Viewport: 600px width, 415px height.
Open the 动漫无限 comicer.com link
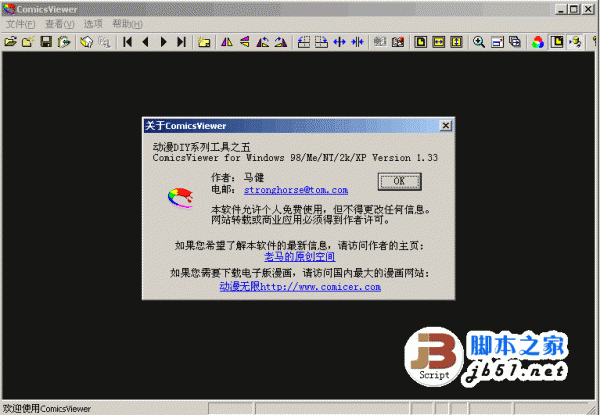(300, 286)
